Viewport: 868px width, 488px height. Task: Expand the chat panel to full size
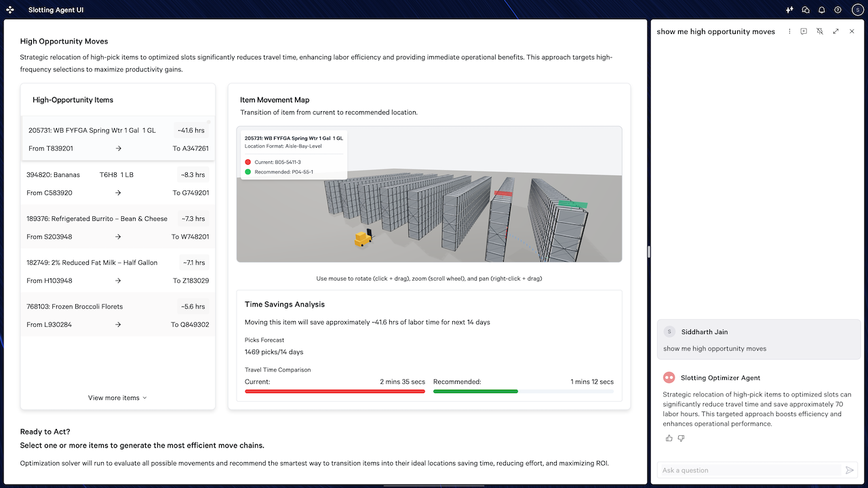pyautogui.click(x=835, y=31)
